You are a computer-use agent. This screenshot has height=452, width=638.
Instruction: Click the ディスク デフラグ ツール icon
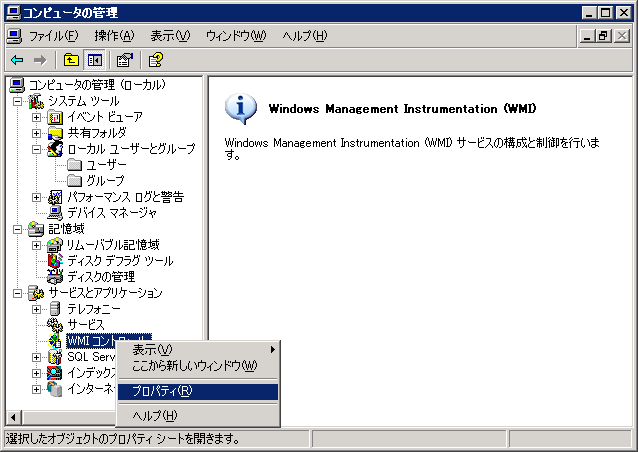coord(55,261)
